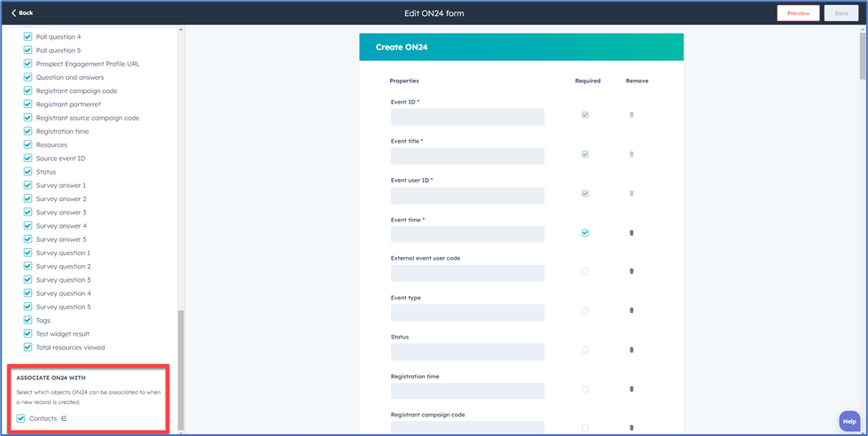The width and height of the screenshot is (868, 436).
Task: Uncheck Survey answer 3
Action: click(27, 213)
